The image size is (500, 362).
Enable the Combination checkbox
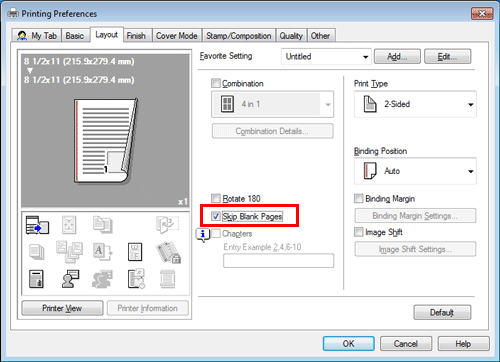pyautogui.click(x=216, y=83)
